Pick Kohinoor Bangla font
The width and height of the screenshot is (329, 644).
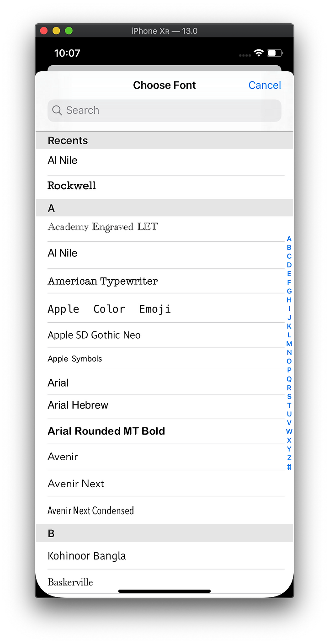click(x=164, y=556)
